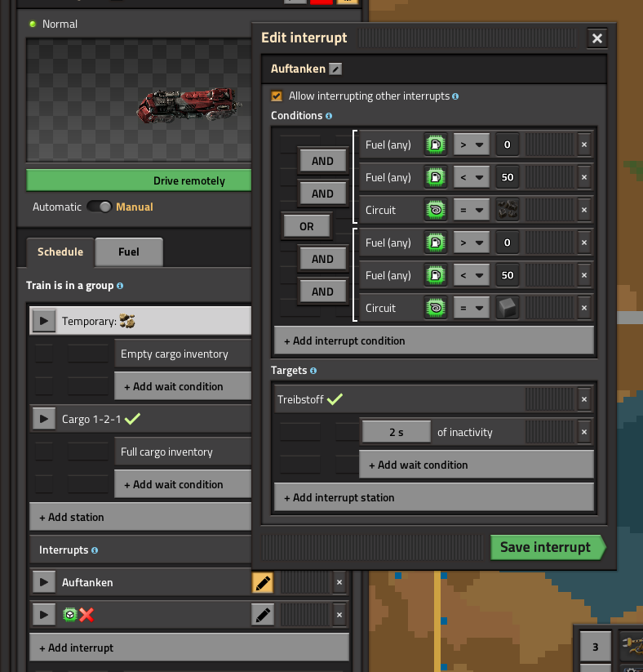Trigger the Auftanken interrupt play button
Viewport: 643px width, 672px height.
[43, 582]
